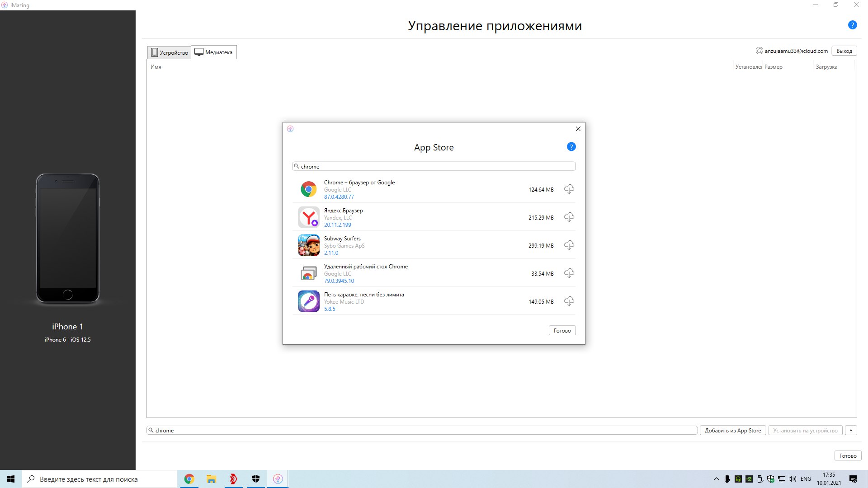Image resolution: width=868 pixels, height=488 pixels.
Task: Click the anzujaamu33@icloud.com account label
Action: 796,51
